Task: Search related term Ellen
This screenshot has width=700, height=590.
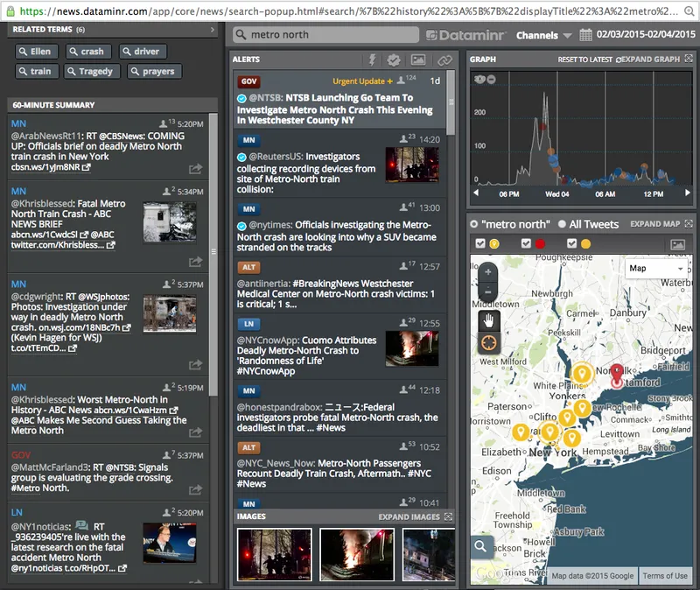Action: (x=36, y=52)
